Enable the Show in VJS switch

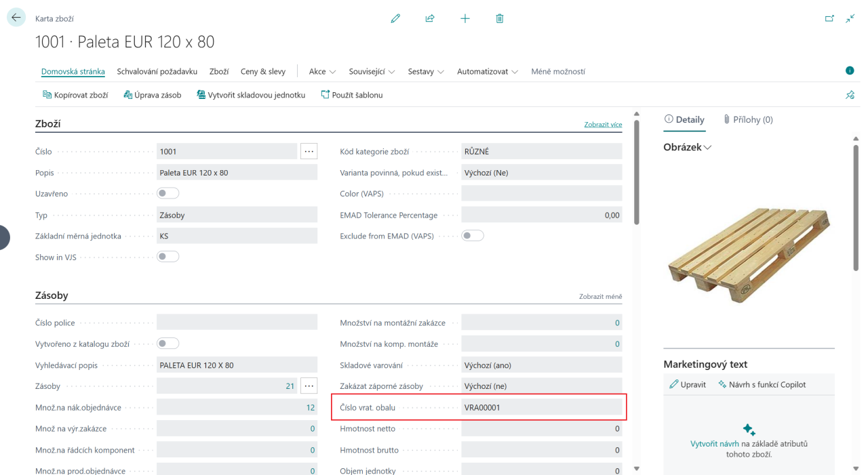168,257
